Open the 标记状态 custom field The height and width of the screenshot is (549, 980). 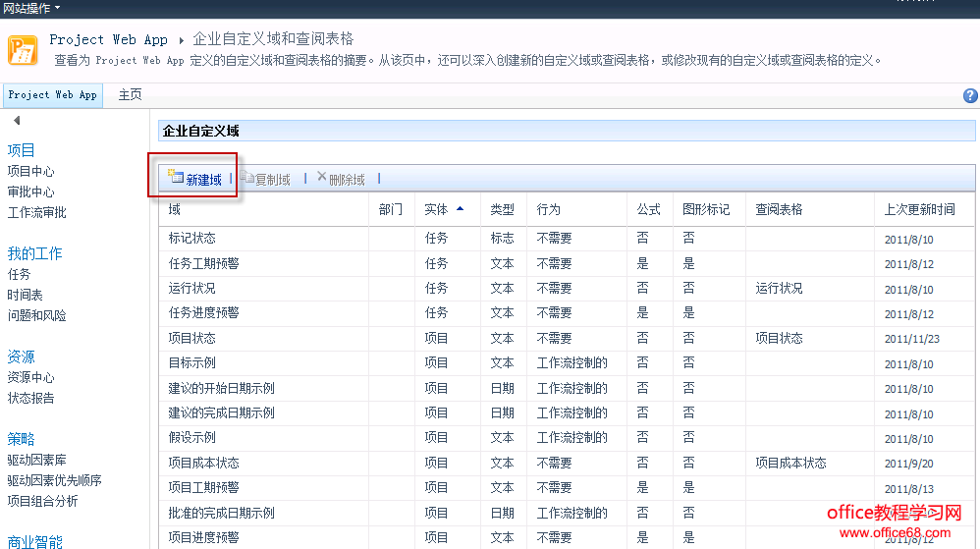191,238
